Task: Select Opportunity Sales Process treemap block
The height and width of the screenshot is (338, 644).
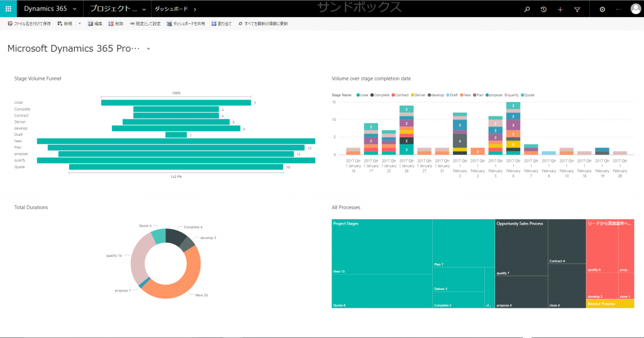Action: click(x=540, y=264)
